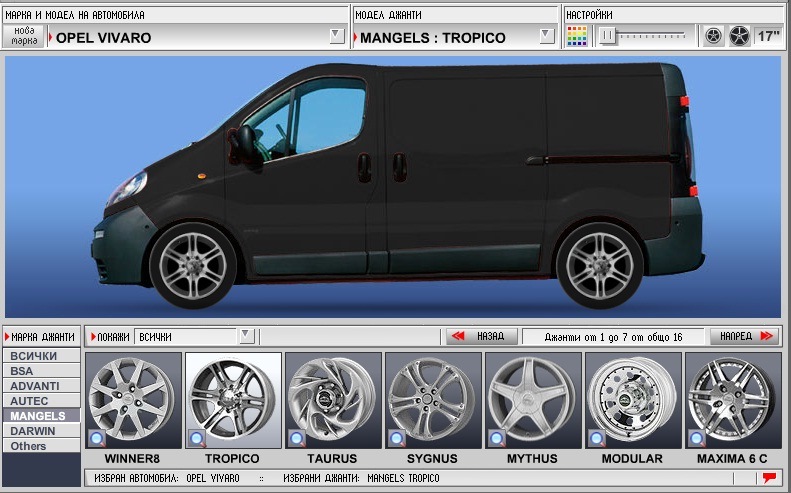Click the НАСТРОЙКИ settings header
The height and width of the screenshot is (493, 791).
click(x=589, y=15)
